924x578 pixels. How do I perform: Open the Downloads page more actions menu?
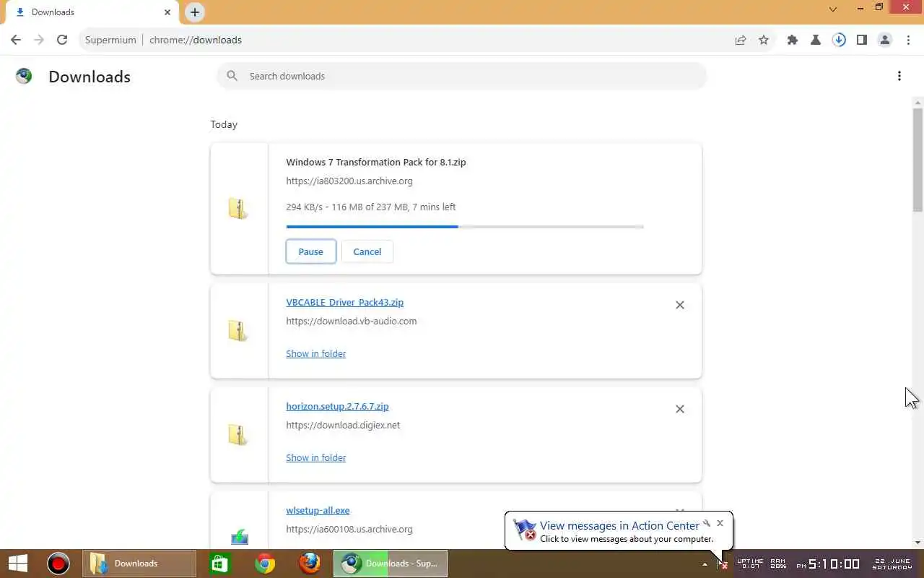click(899, 76)
